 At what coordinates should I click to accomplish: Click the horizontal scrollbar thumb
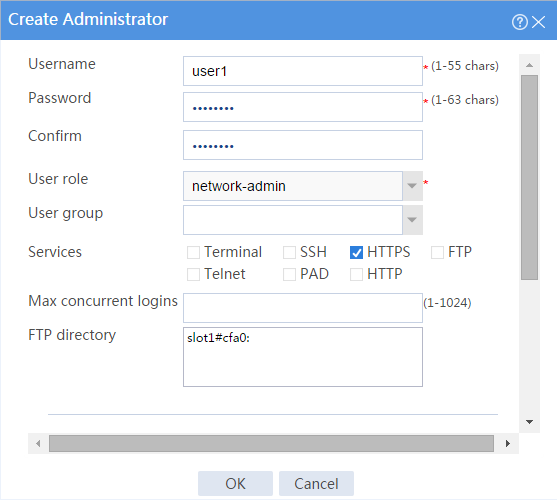pos(271,444)
